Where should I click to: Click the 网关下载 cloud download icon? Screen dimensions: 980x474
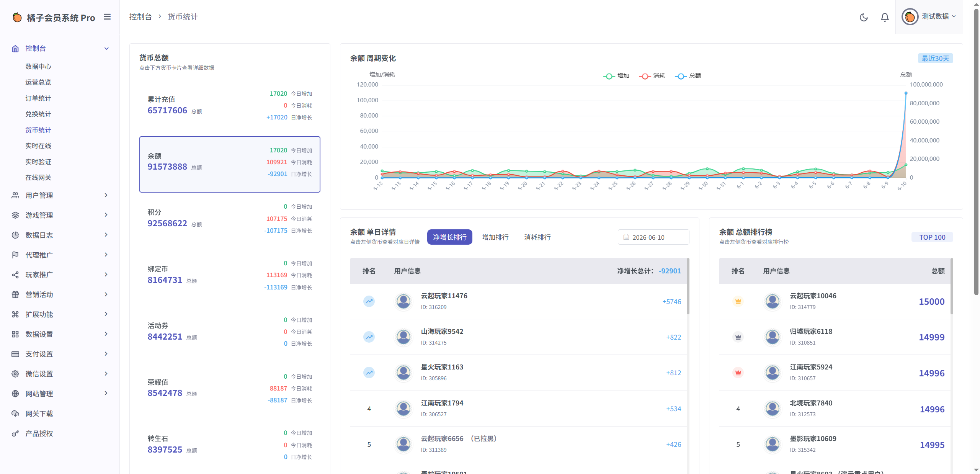15,414
